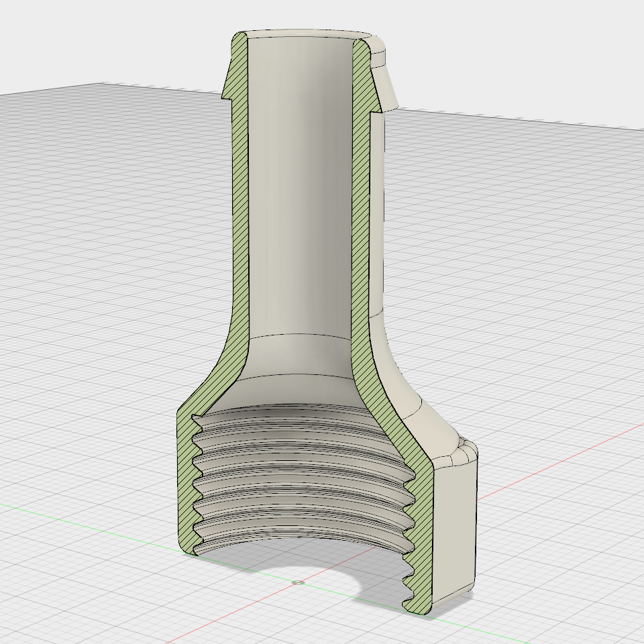Select the left hatched tube wall section
This screenshot has height=644, width=644.
[x=237, y=201]
